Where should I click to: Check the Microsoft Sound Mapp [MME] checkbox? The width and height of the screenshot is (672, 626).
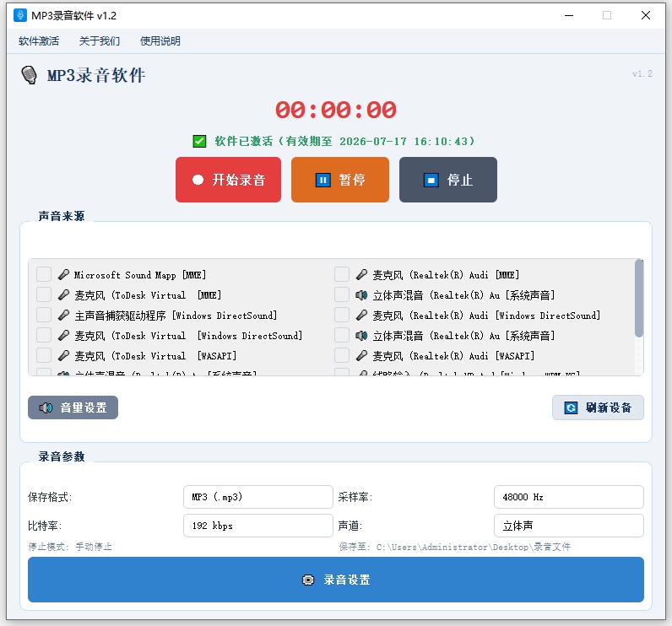point(44,274)
